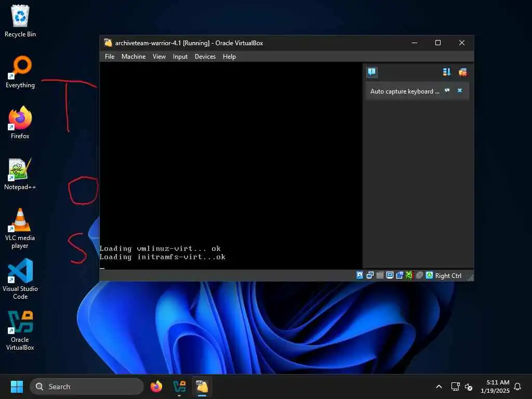The height and width of the screenshot is (399, 532).
Task: Click the green CPU virtualization status icon
Action: tap(409, 275)
